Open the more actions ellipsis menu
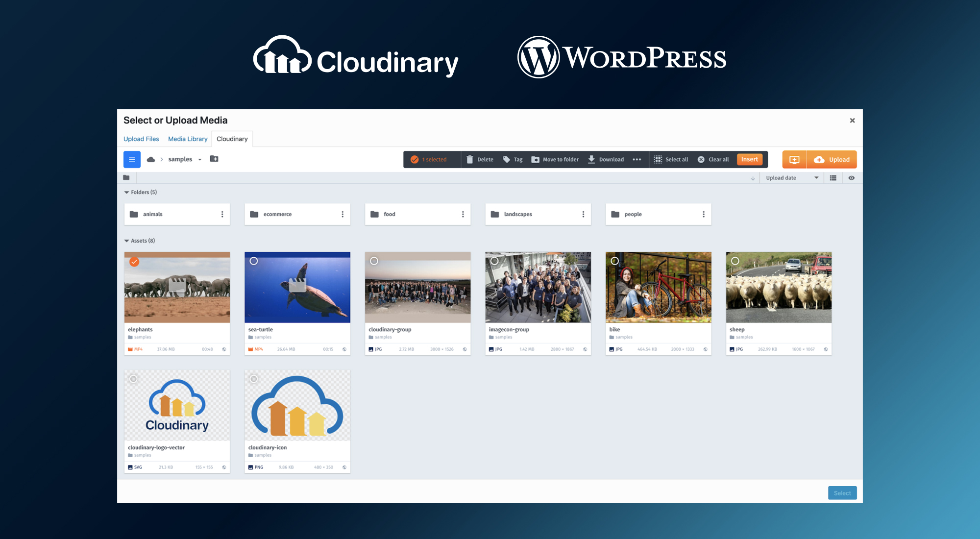This screenshot has height=539, width=980. point(637,159)
